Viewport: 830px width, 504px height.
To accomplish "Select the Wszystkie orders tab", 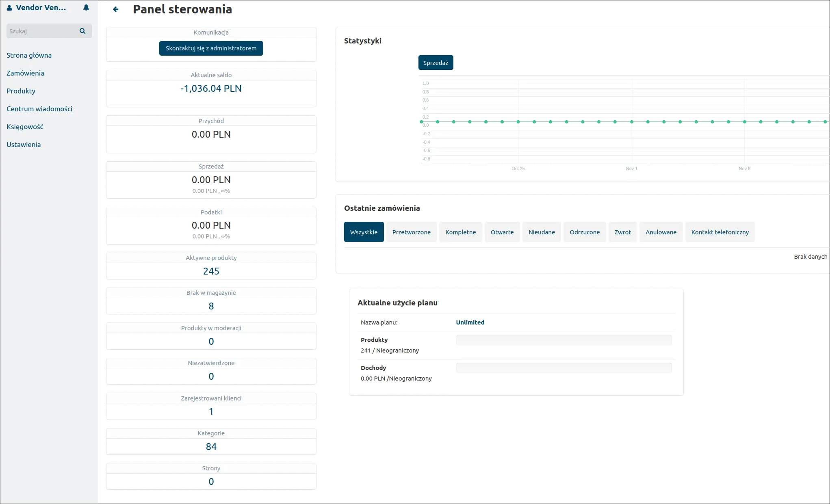I will pyautogui.click(x=364, y=232).
